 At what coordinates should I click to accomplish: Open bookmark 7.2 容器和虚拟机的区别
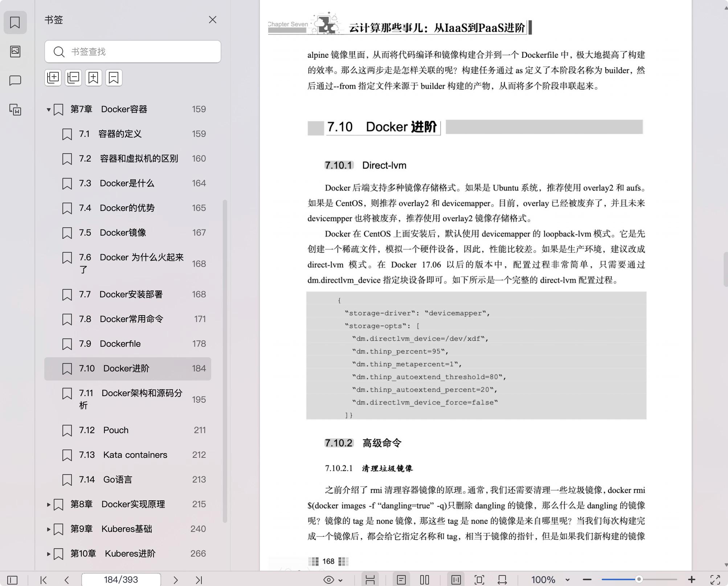click(x=128, y=159)
